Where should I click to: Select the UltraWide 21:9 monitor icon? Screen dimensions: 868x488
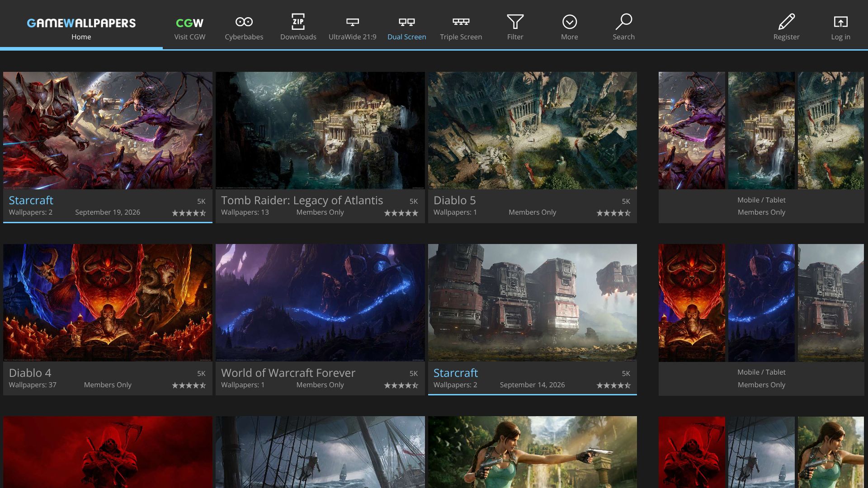[x=352, y=22]
